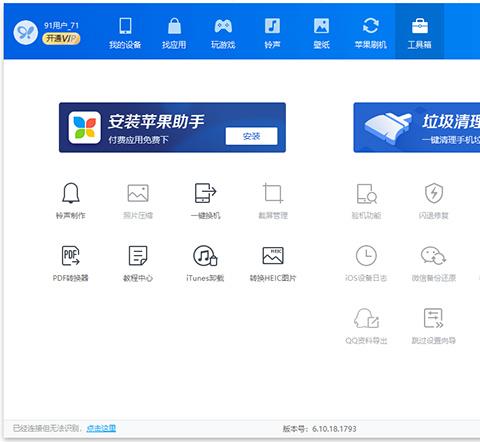Open the iOS设备日志 device log tool
The height and width of the screenshot is (442, 480).
pyautogui.click(x=366, y=263)
